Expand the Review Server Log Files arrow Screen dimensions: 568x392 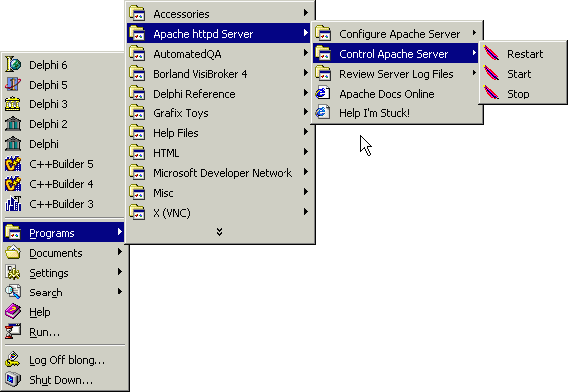click(x=474, y=73)
